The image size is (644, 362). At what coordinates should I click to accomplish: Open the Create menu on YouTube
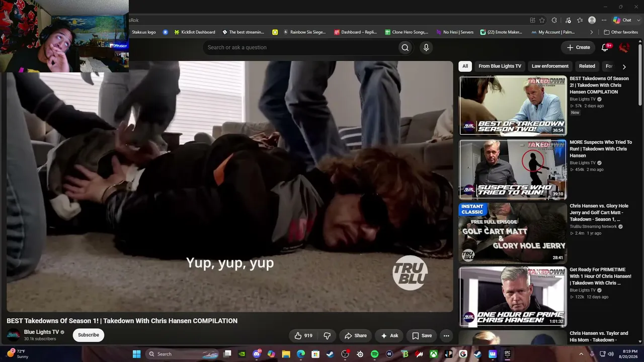pos(579,47)
